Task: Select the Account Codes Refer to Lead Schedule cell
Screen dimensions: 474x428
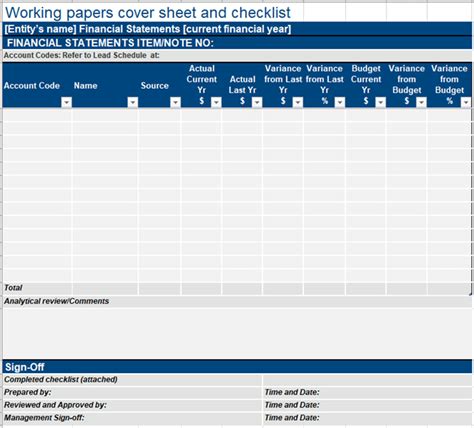Action: (x=237, y=55)
